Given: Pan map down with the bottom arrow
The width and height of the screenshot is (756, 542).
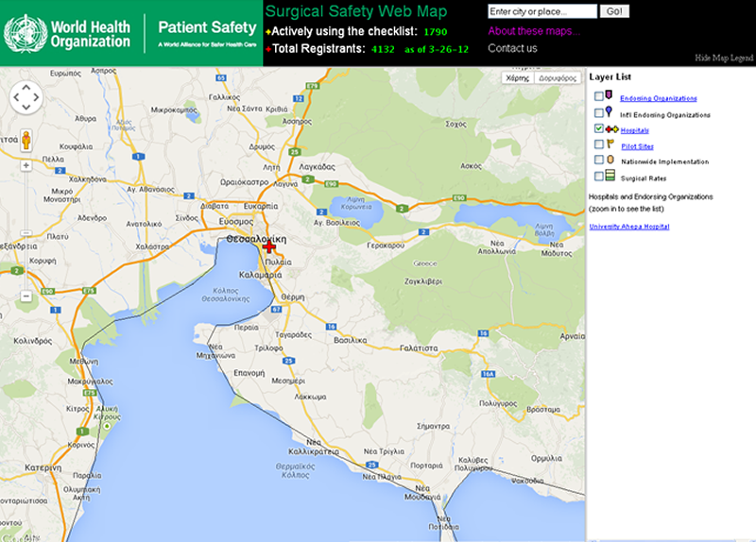Looking at the screenshot, I should pos(26,108).
